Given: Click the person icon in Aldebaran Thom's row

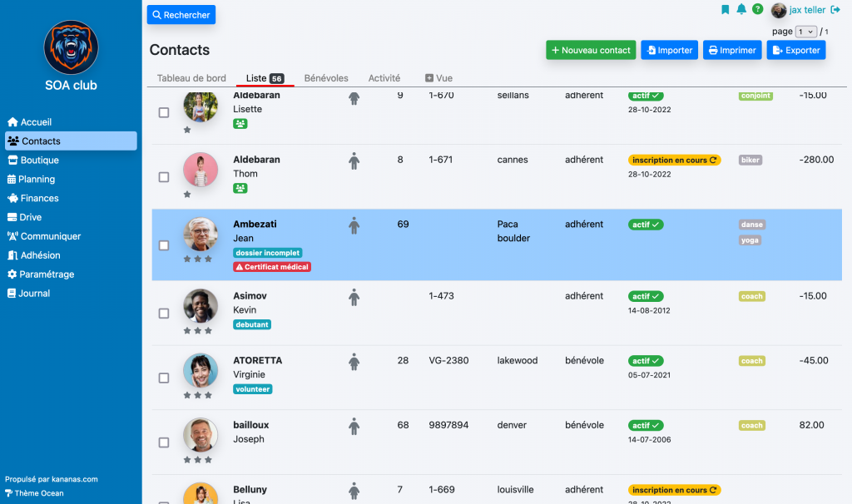Looking at the screenshot, I should (354, 161).
